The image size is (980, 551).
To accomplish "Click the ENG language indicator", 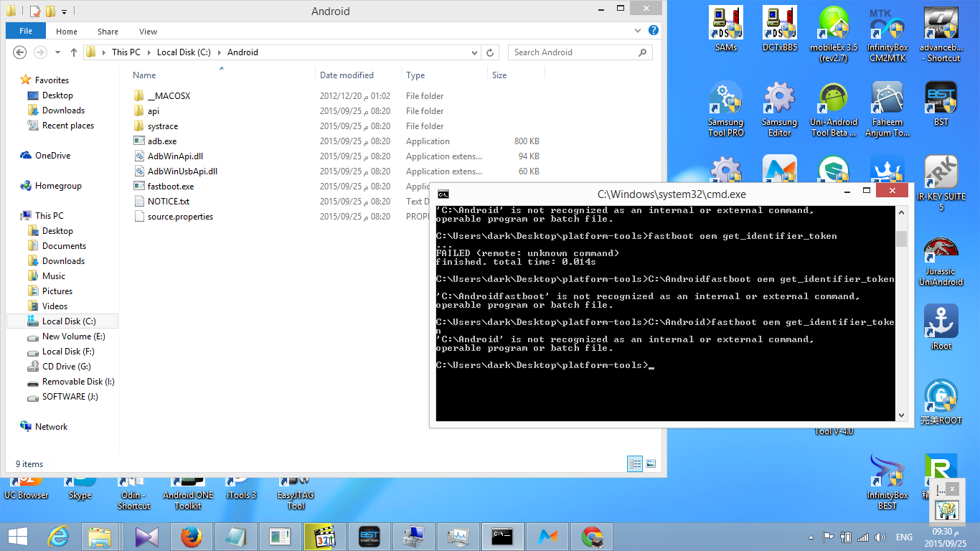I will click(x=904, y=537).
